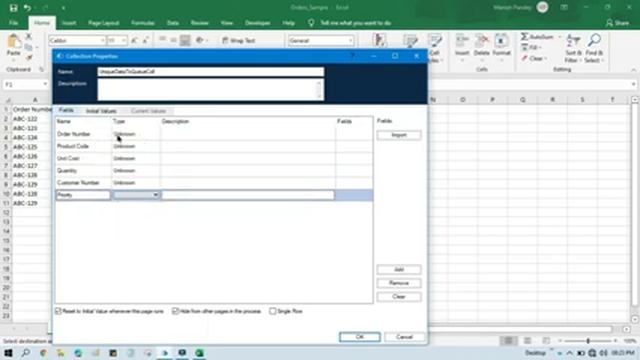Viewport: 640px width, 360px height.
Task: Click Decrease Font Size icon
Action: (145, 40)
